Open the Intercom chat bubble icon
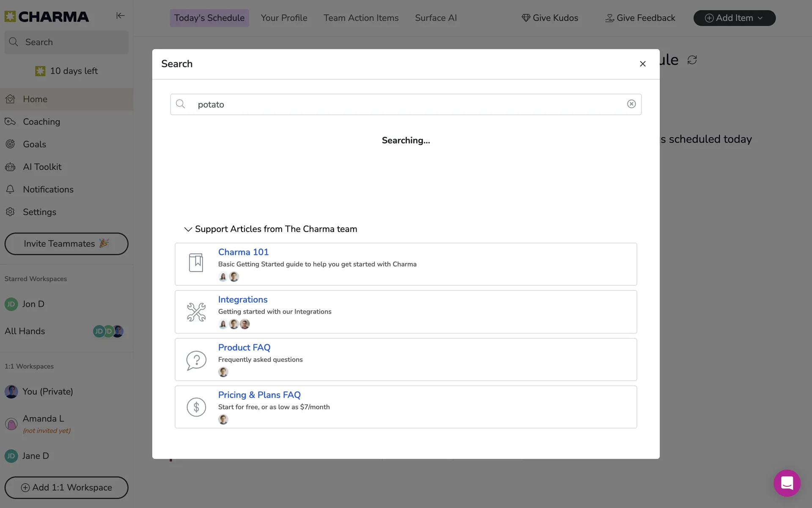This screenshot has width=812, height=508. 787,483
